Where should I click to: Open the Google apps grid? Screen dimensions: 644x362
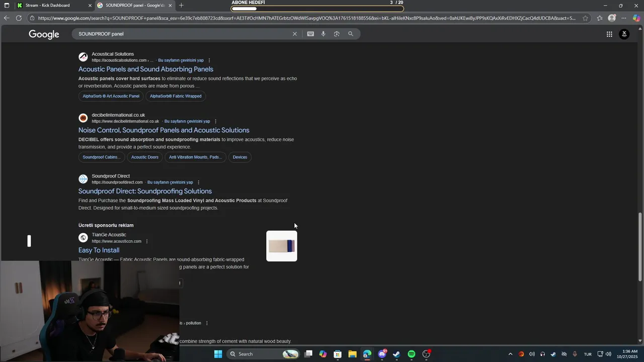(609, 34)
